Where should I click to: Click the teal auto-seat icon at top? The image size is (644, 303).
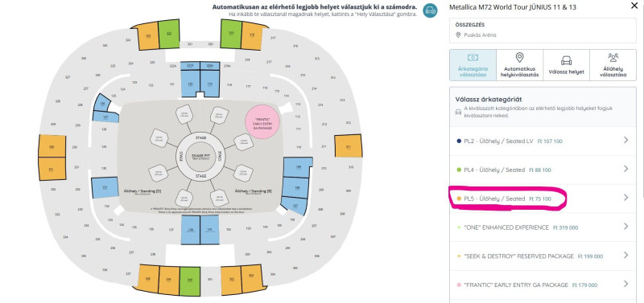coord(430,10)
